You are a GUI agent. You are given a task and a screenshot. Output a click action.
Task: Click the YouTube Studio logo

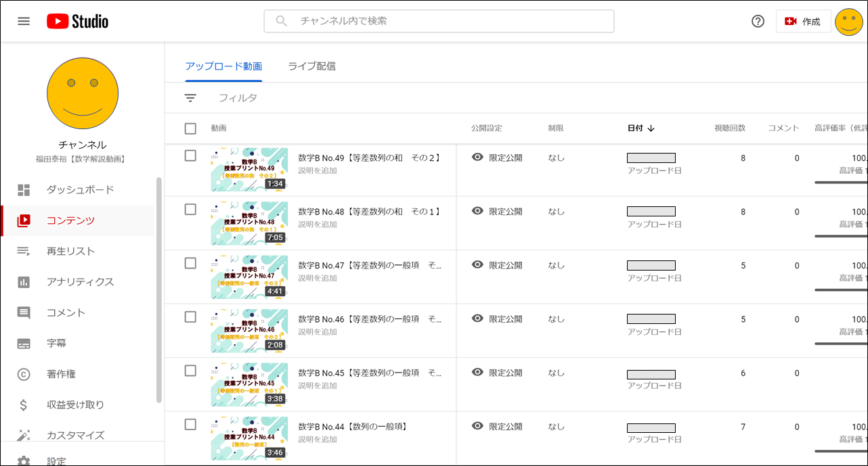[x=77, y=22]
